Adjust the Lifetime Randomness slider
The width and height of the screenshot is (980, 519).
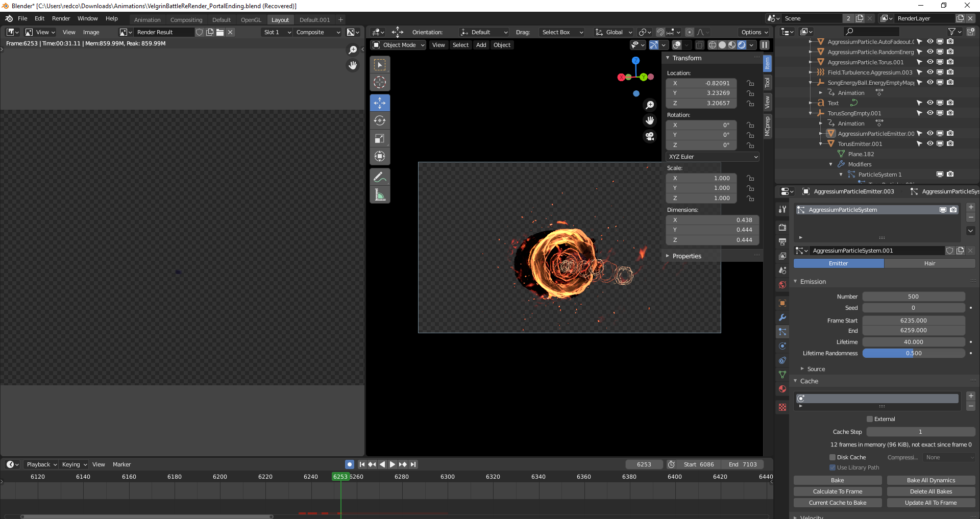914,353
